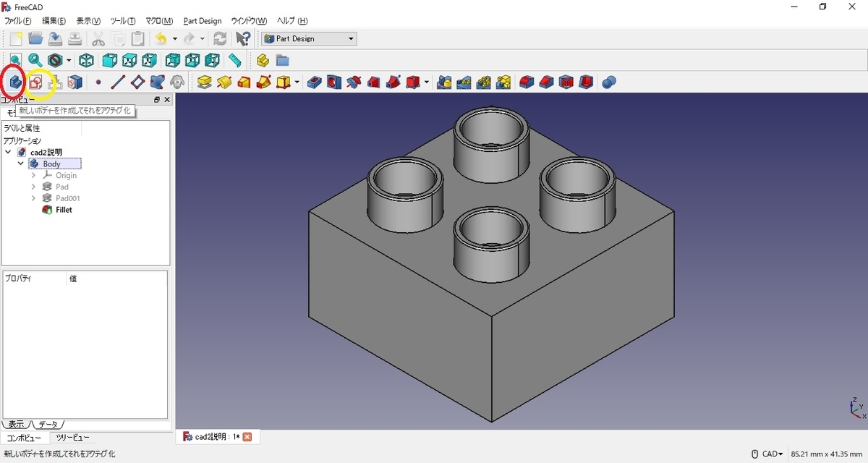Close the cad2説明 document tab

point(247,437)
